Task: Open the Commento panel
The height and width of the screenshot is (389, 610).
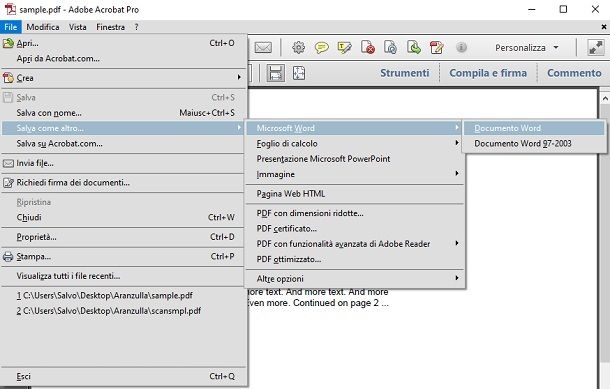Action: click(574, 73)
